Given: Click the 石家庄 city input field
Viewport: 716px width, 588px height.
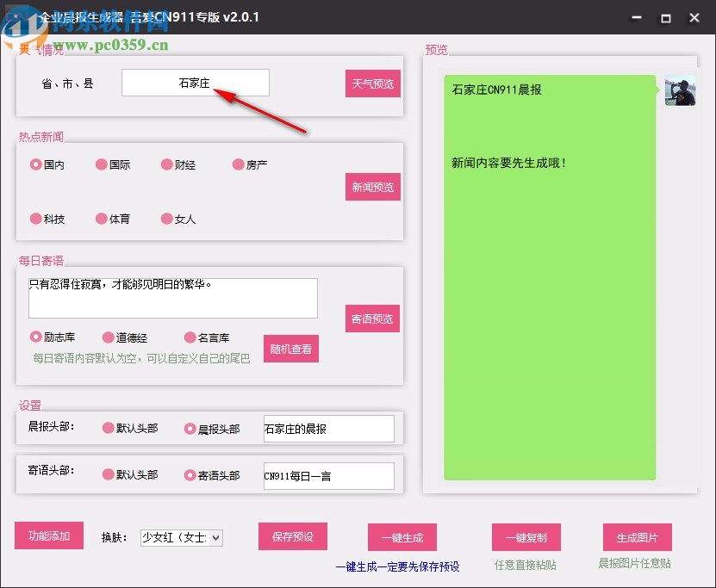Looking at the screenshot, I should point(196,82).
